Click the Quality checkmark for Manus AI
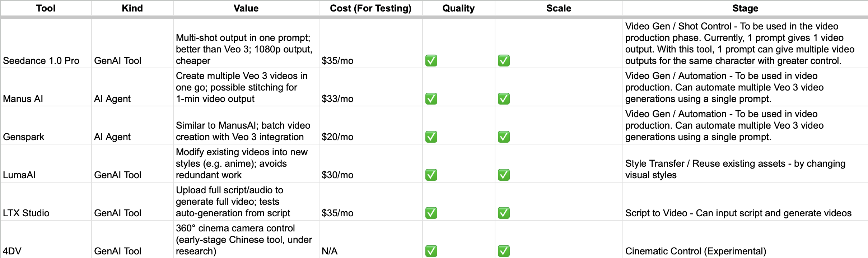The height and width of the screenshot is (258, 868). 431,99
